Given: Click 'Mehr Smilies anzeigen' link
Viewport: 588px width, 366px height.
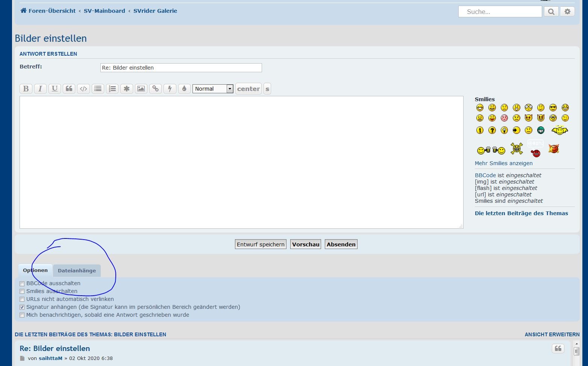Looking at the screenshot, I should coord(503,163).
